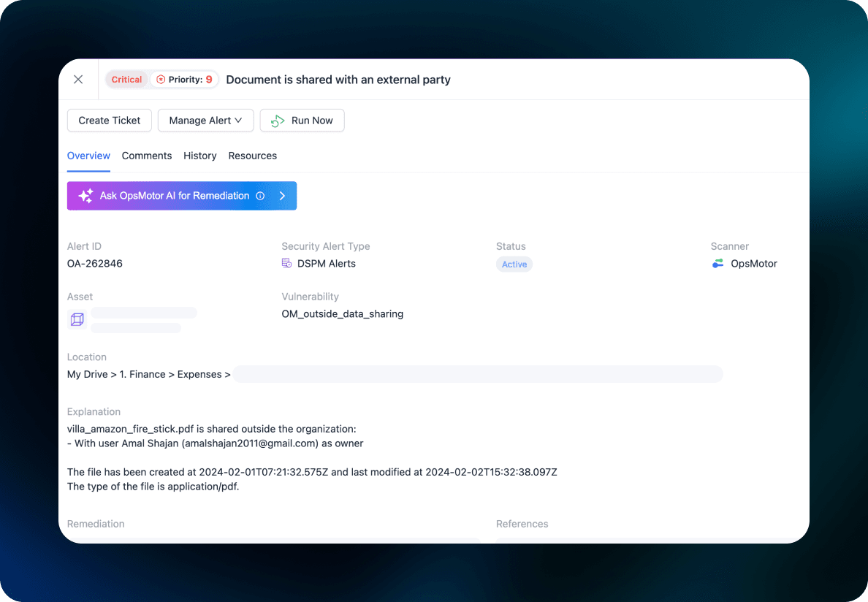Click the Run Now button
The image size is (868, 602).
(x=302, y=121)
